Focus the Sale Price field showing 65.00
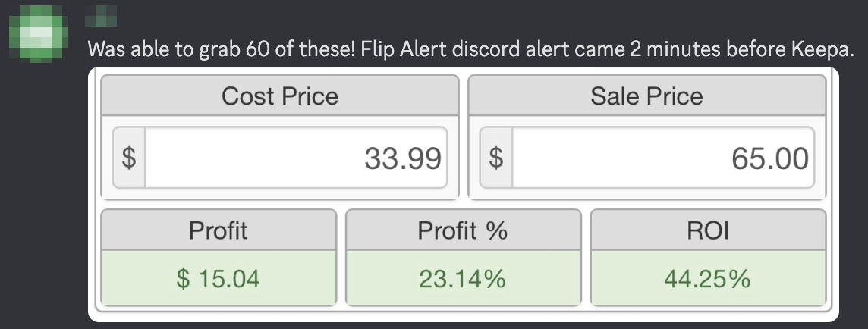 [662, 158]
